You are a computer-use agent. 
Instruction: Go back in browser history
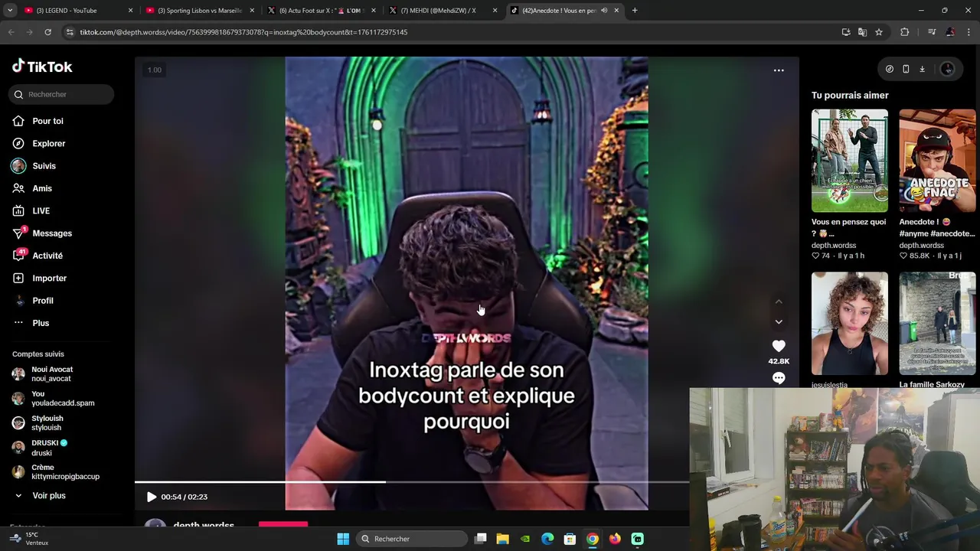pyautogui.click(x=11, y=32)
